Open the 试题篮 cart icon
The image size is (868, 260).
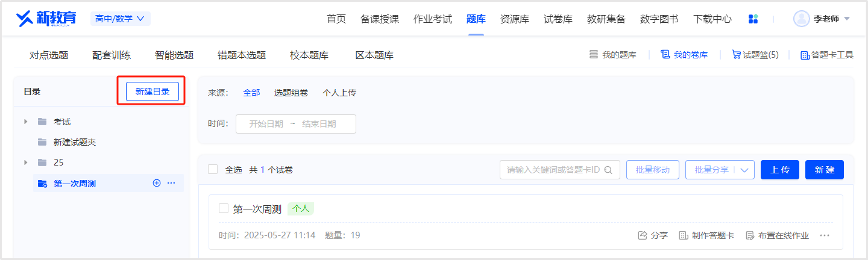click(737, 55)
